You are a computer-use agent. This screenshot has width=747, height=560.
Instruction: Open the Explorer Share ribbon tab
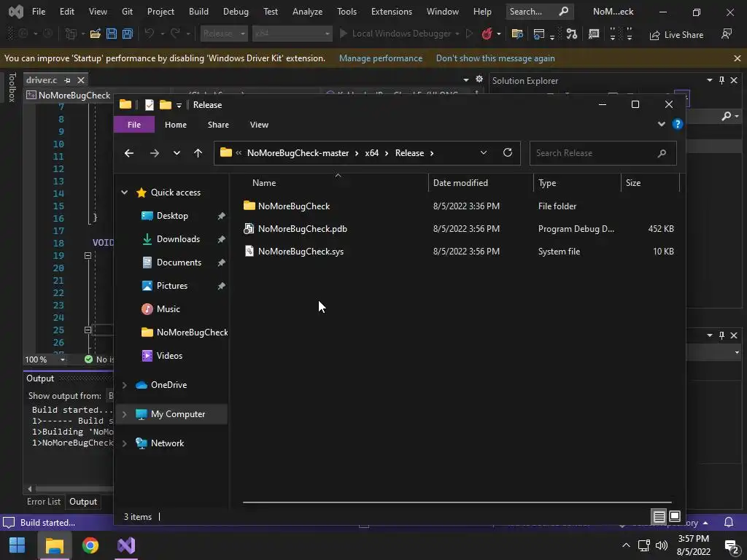(218, 125)
